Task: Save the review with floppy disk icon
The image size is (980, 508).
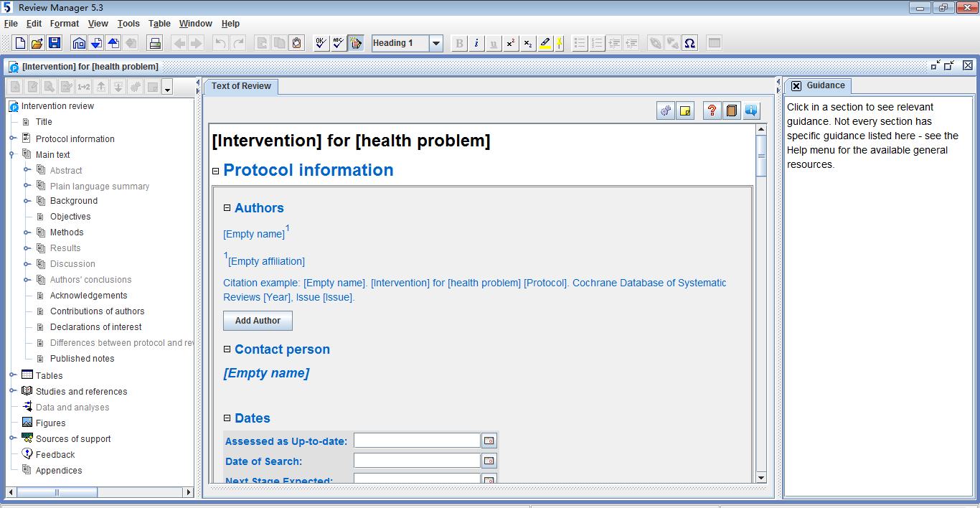Action: (x=55, y=43)
